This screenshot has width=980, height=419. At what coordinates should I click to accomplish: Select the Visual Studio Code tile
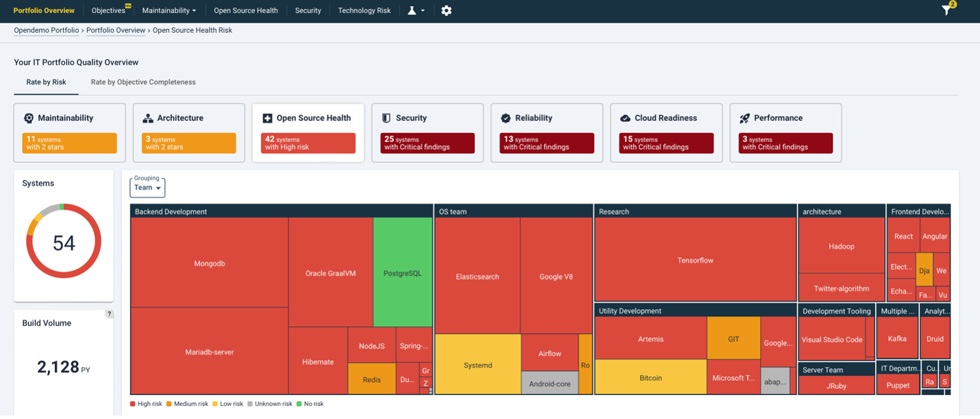tap(832, 339)
